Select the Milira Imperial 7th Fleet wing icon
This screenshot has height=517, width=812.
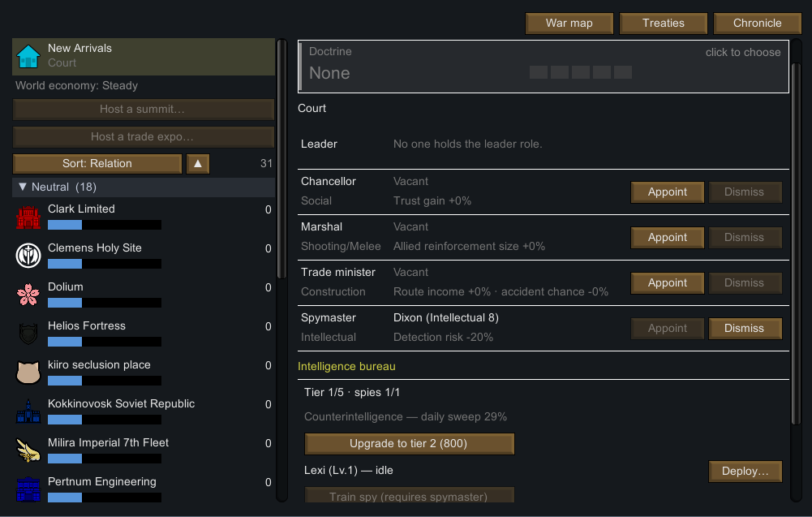pos(28,450)
